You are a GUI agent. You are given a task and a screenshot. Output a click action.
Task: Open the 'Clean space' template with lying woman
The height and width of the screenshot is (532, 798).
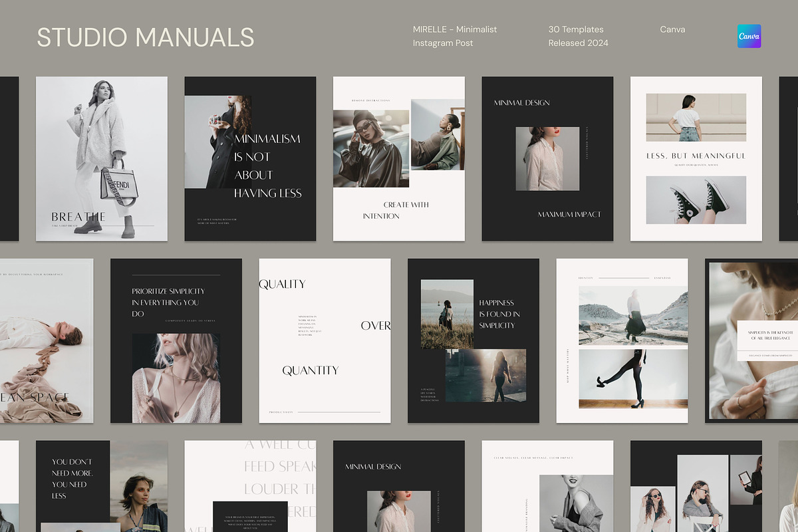pos(47,341)
